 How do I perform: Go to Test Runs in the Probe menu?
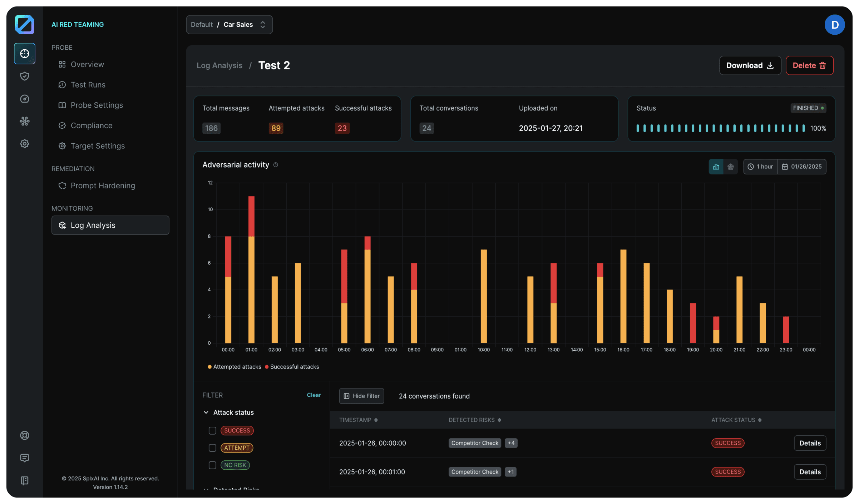pyautogui.click(x=88, y=85)
